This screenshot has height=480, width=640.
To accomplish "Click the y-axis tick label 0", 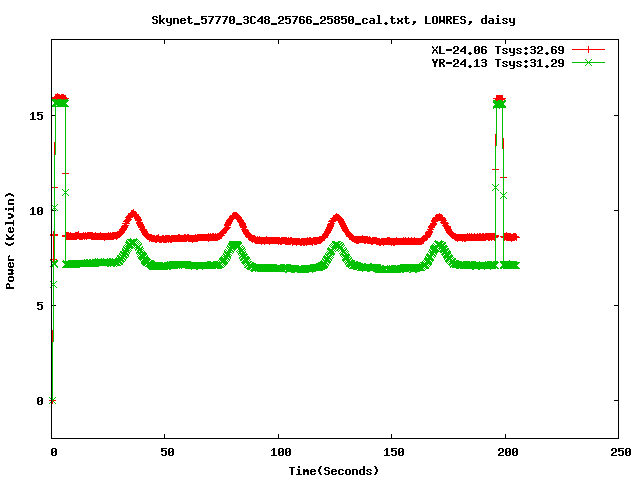I will (40, 401).
